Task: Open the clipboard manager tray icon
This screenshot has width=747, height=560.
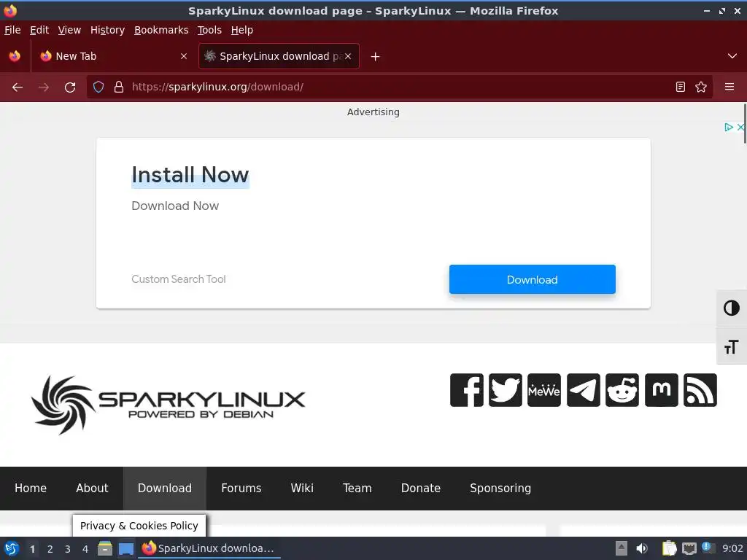Action: pos(669,548)
